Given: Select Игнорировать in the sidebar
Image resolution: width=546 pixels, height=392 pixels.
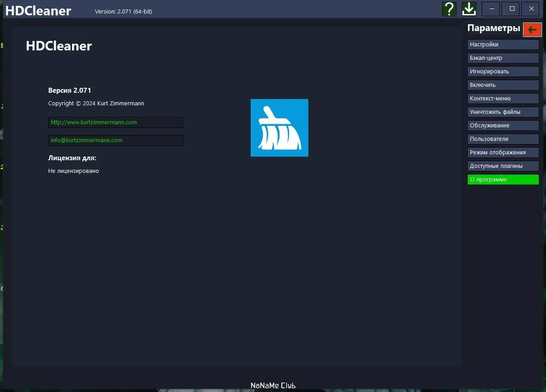Looking at the screenshot, I should pyautogui.click(x=503, y=72).
